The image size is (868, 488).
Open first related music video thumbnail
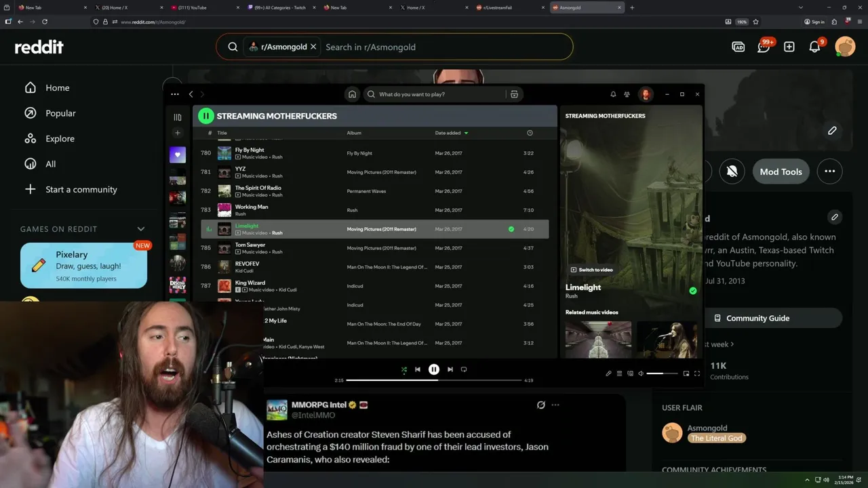[x=598, y=340]
